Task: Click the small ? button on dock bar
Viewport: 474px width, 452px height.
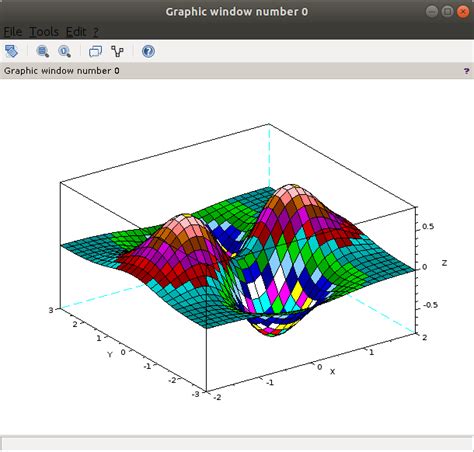Action: coord(466,71)
